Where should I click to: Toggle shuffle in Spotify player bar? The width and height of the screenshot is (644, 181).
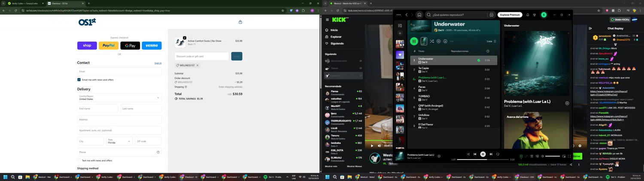tap(468, 154)
